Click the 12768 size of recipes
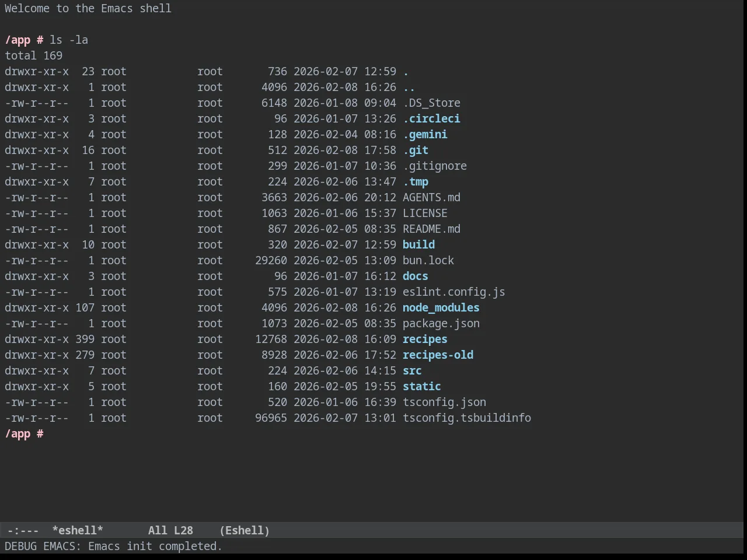Viewport: 747px width, 560px height. click(x=271, y=339)
